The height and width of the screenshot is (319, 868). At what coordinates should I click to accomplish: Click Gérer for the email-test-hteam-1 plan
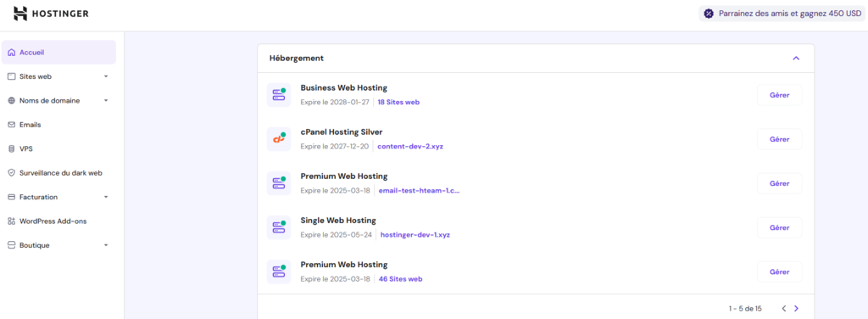[x=780, y=183]
